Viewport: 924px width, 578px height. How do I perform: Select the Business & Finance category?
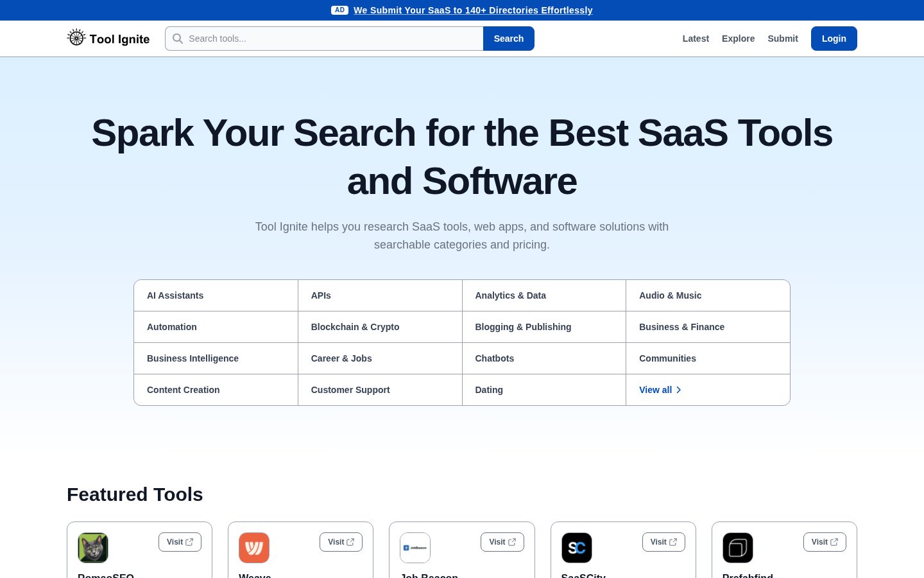coord(708,327)
